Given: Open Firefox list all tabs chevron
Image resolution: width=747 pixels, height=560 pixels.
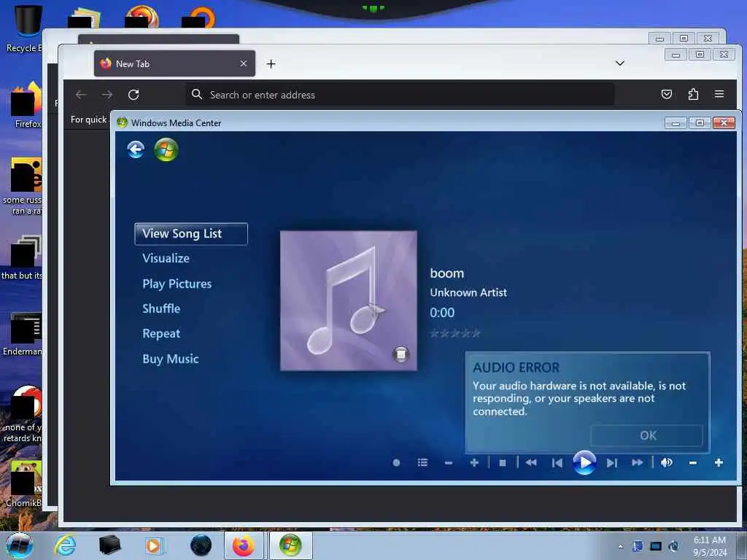Looking at the screenshot, I should click(620, 63).
